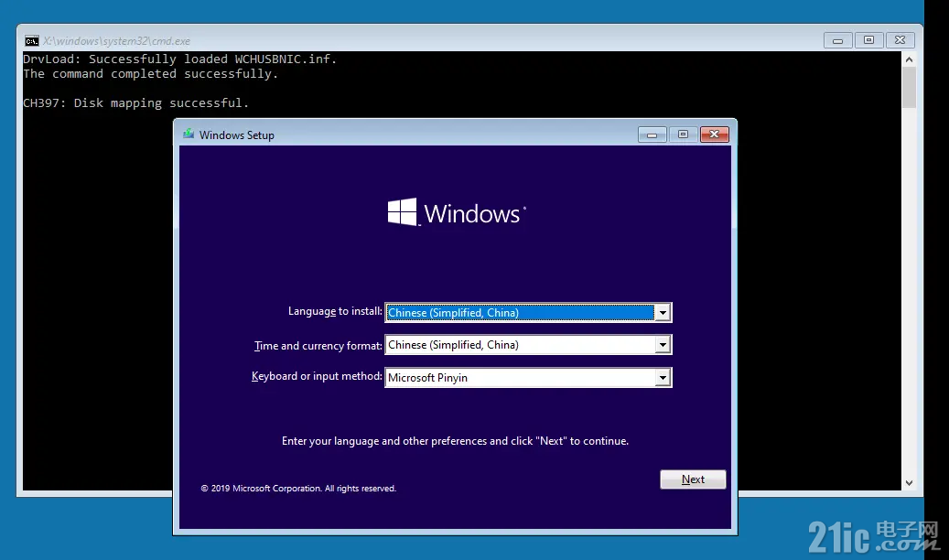Click 'The command completed successfully.' text

coord(151,74)
